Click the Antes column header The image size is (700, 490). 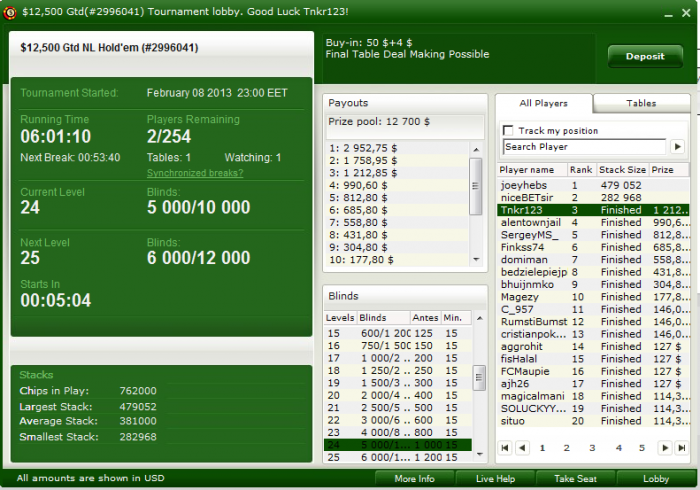[425, 318]
